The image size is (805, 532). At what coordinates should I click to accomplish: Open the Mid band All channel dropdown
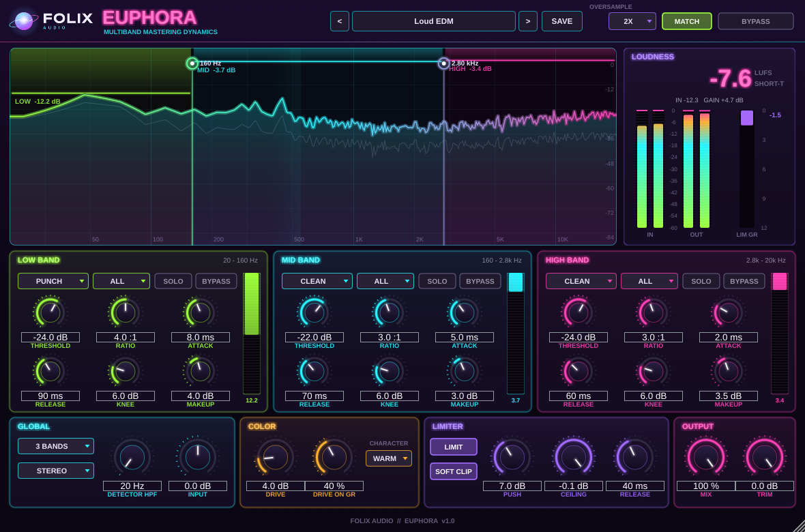(x=385, y=281)
